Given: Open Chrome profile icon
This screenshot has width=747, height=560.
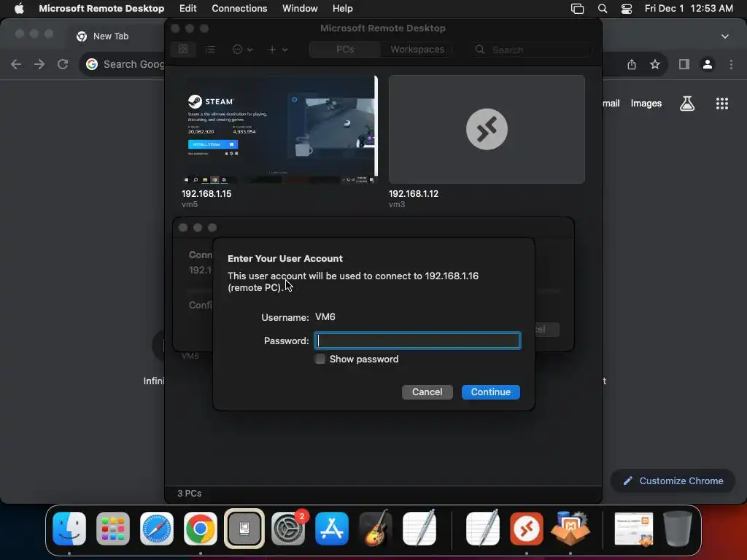Looking at the screenshot, I should [x=708, y=64].
